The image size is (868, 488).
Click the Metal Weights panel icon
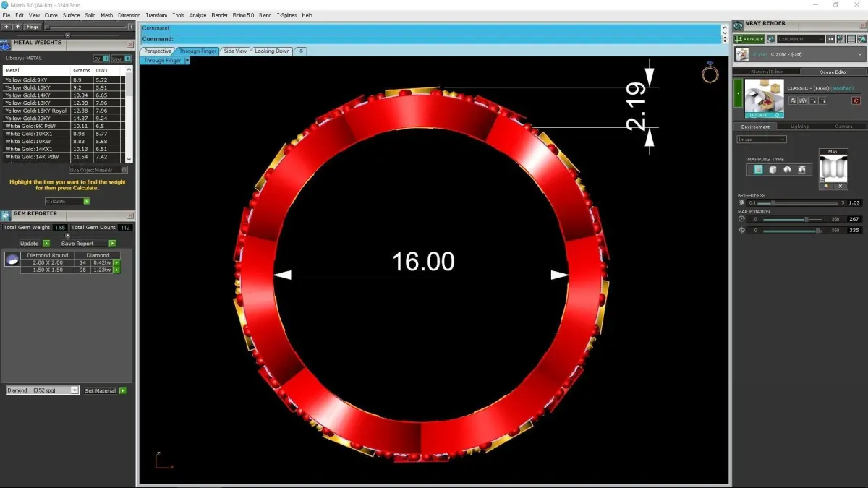[6, 45]
